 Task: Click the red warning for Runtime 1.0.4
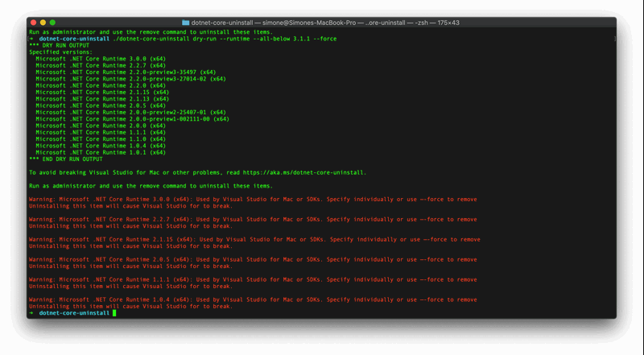(x=253, y=303)
